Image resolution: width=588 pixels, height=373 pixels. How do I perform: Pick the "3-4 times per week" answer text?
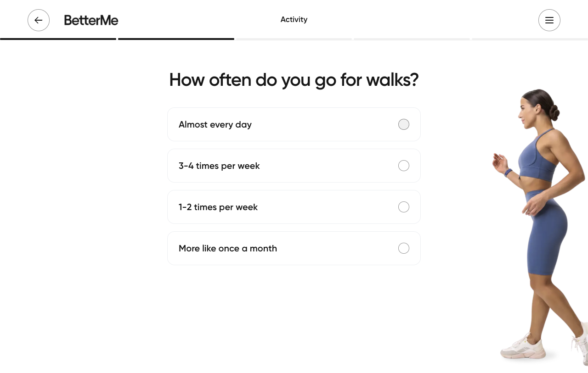tap(219, 166)
